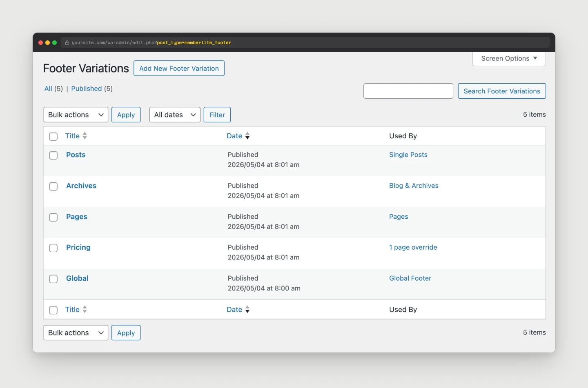
Task: Click the Date sort arrows in header
Action: [x=247, y=136]
